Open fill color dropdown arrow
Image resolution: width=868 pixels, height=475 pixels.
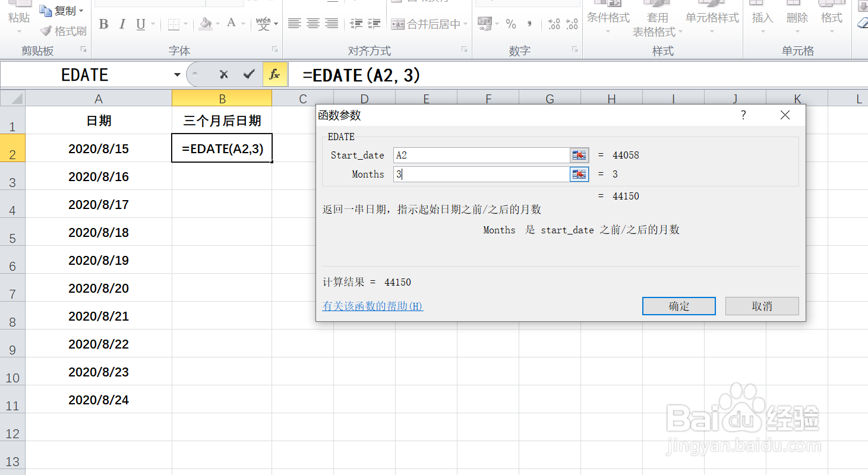tap(218, 24)
